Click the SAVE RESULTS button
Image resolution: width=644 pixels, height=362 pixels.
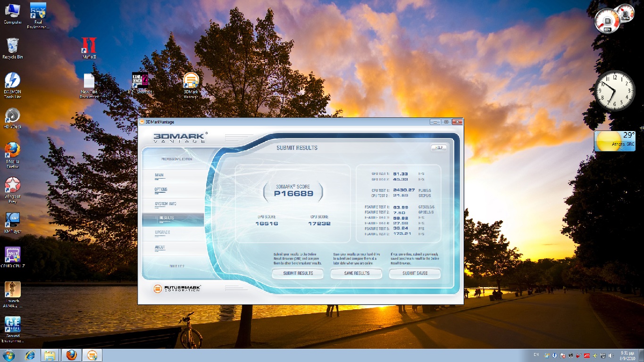[357, 273]
